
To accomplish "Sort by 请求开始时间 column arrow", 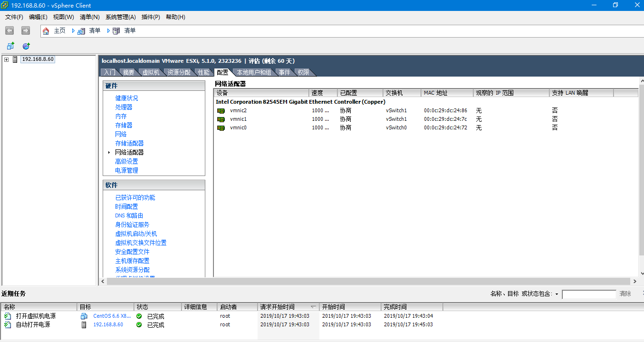I will (x=313, y=307).
